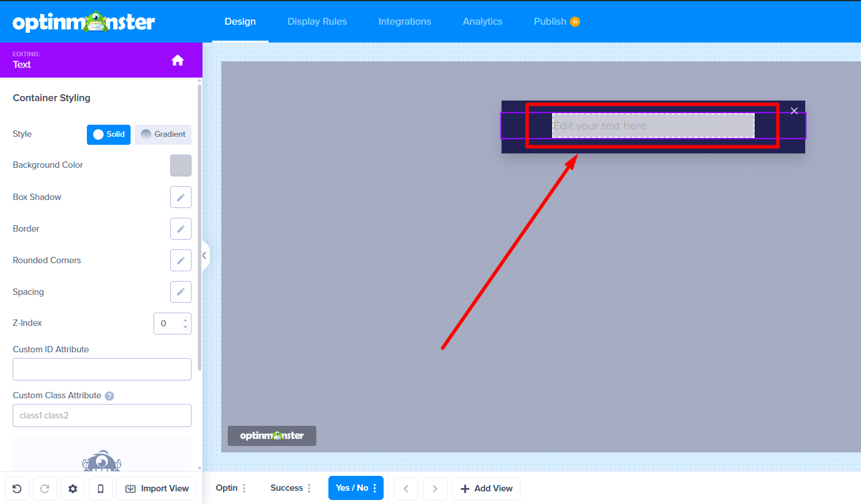The height and width of the screenshot is (504, 861).
Task: Open the Analytics tab
Action: [x=483, y=21]
